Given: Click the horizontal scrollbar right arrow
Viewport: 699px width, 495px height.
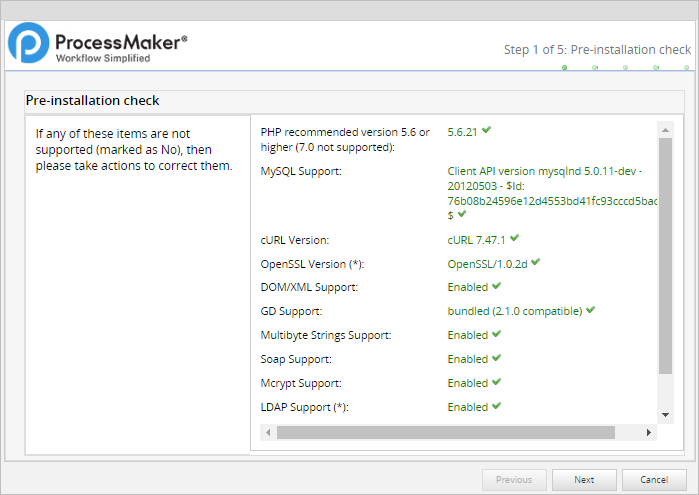Looking at the screenshot, I should pyautogui.click(x=649, y=433).
